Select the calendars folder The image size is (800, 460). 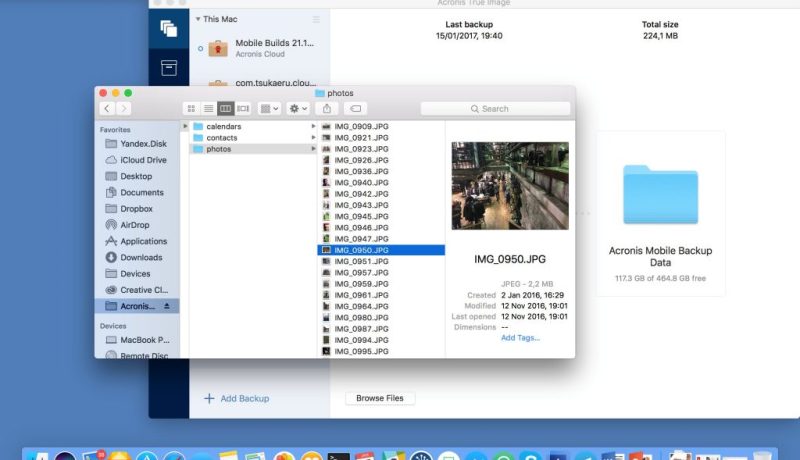[254, 126]
